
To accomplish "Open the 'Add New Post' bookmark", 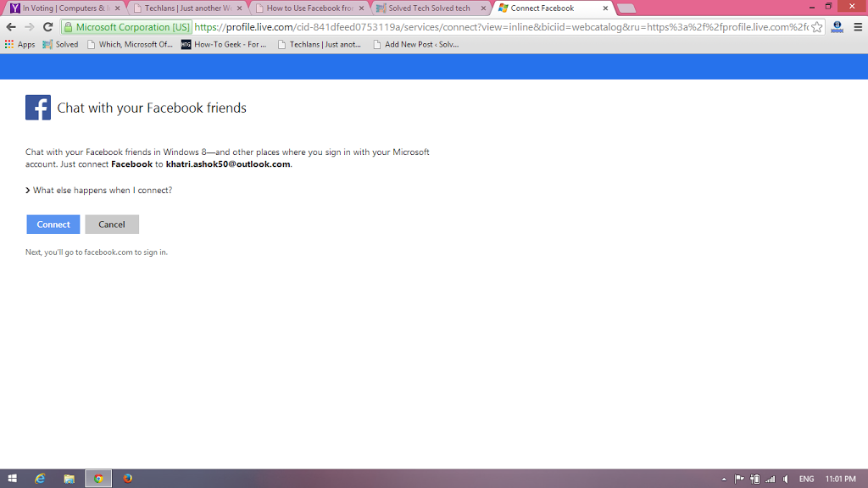I will click(x=415, y=44).
